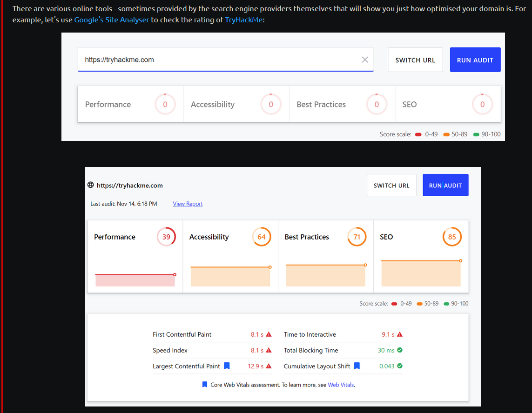Screen dimensions: 532x413
Task: Click the bold https://tryhackme.com site title
Action: (129, 186)
